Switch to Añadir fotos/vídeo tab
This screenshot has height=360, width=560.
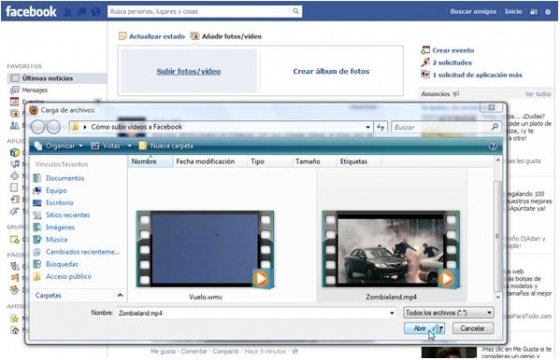pos(226,36)
